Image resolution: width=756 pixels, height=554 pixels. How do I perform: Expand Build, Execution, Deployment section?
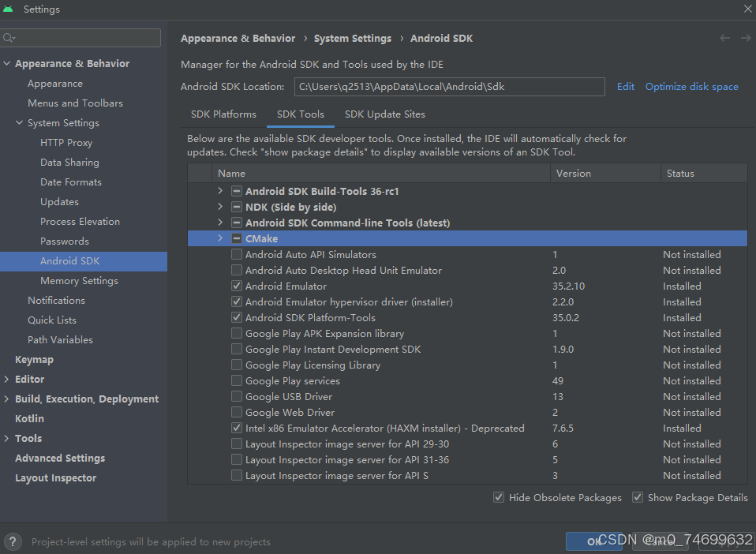click(x=7, y=399)
